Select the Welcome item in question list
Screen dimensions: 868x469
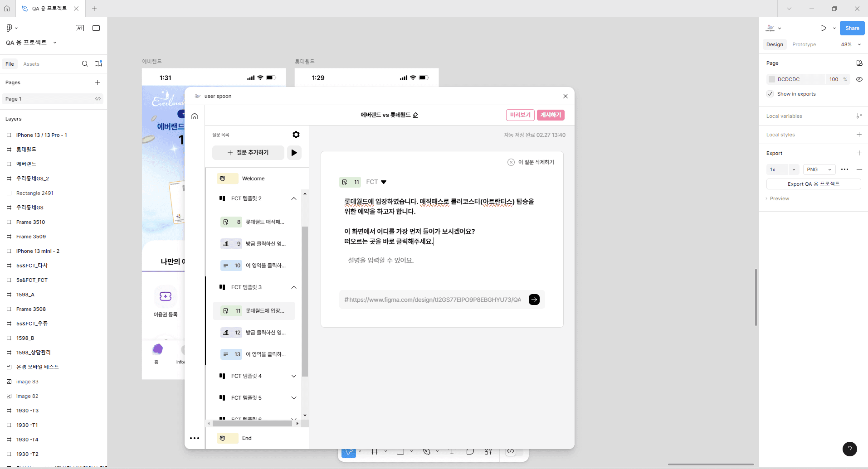click(253, 179)
